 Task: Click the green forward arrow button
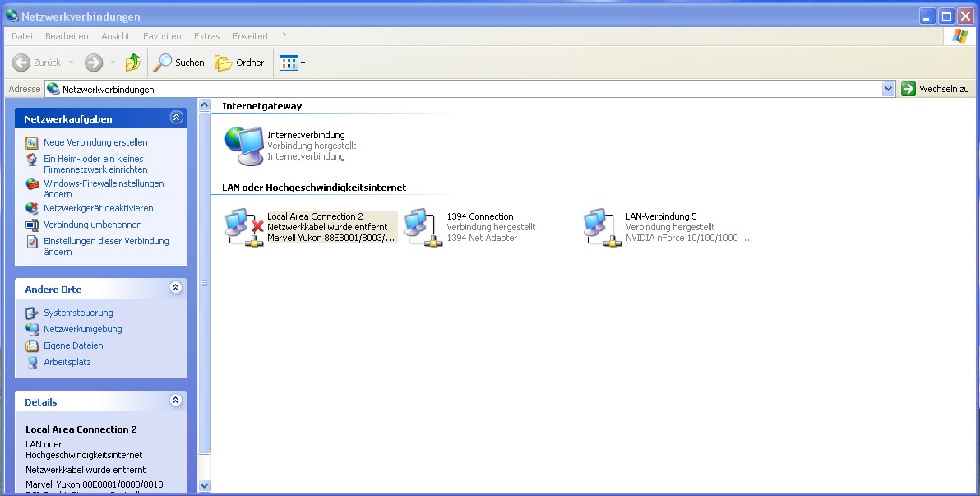point(94,63)
